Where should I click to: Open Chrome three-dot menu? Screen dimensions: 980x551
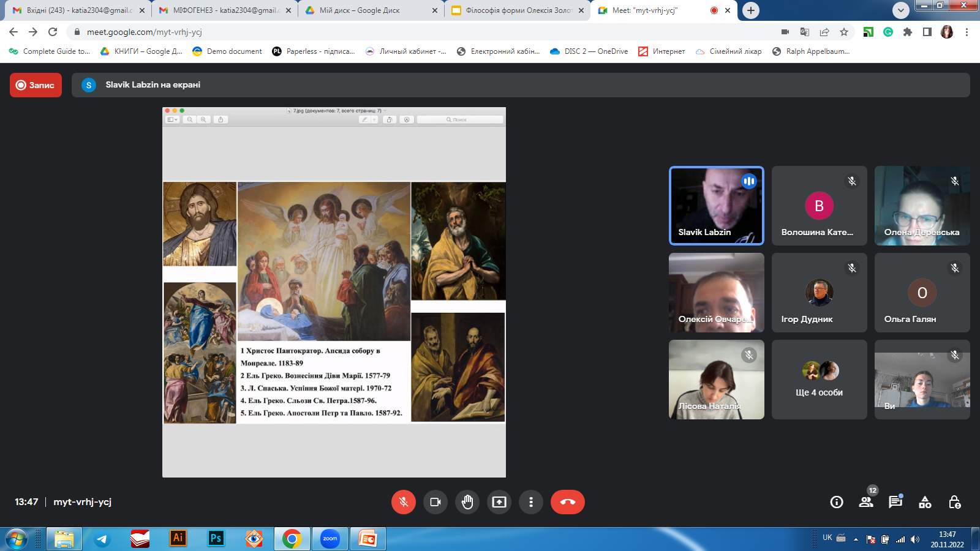[x=967, y=32]
